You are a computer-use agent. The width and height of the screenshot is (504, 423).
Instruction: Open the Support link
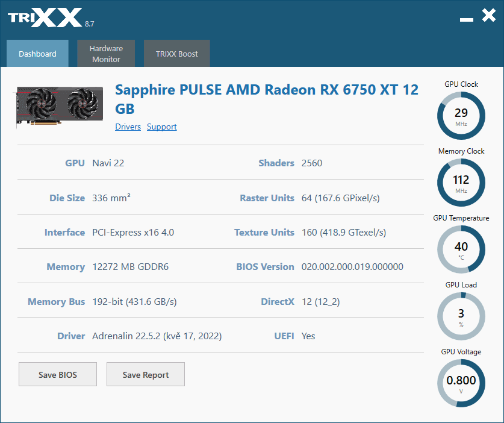coord(162,127)
